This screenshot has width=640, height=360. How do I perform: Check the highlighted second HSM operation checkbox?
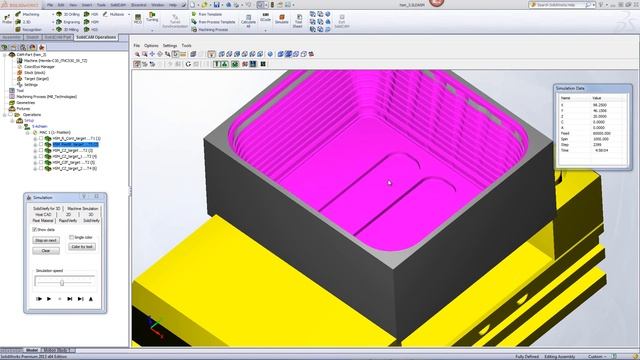(41, 144)
